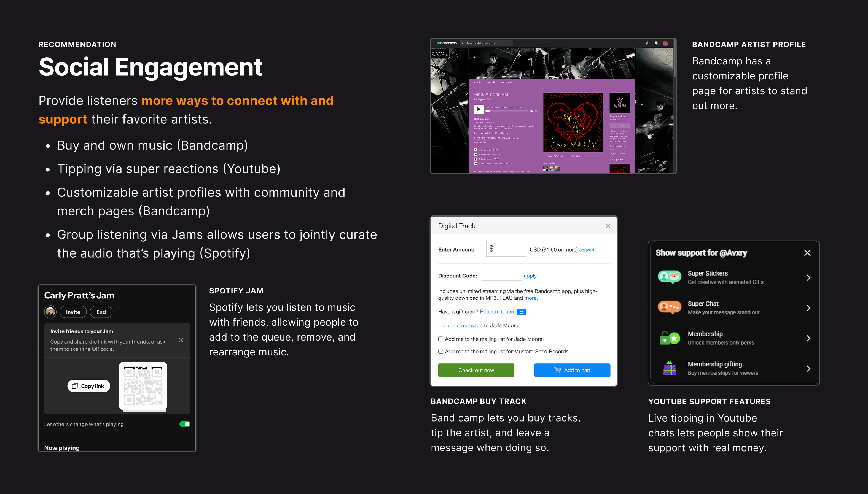Click Carly Pratt's profile avatar in Jam
The width and height of the screenshot is (868, 494).
pyautogui.click(x=50, y=312)
